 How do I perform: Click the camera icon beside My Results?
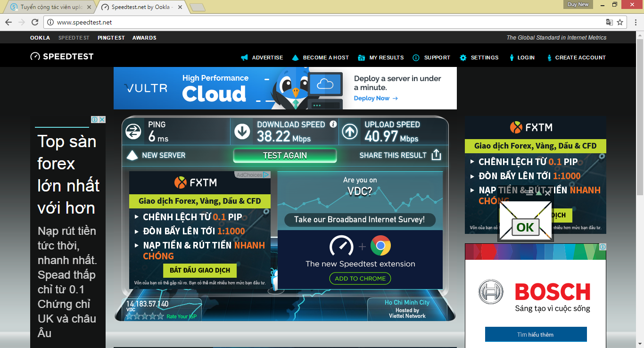[x=362, y=58]
